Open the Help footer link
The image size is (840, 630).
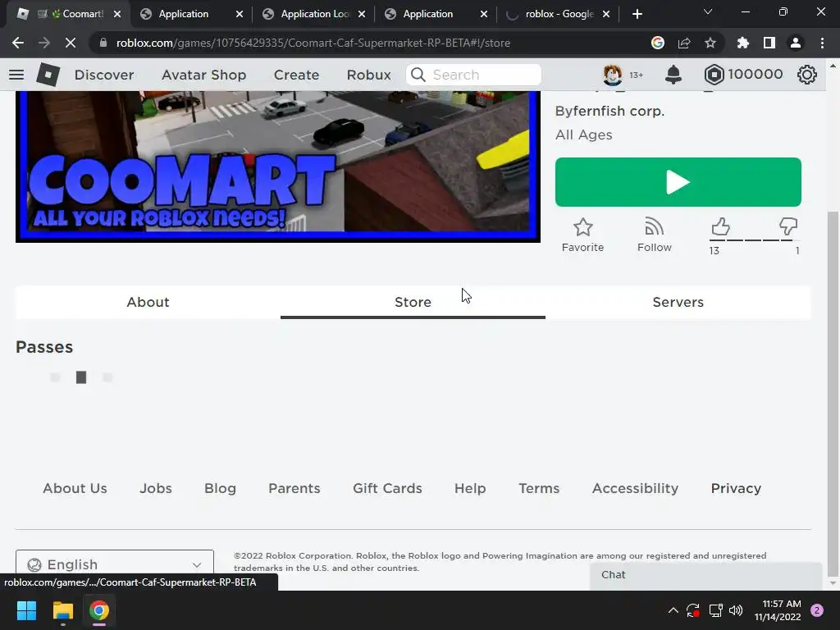click(x=470, y=488)
